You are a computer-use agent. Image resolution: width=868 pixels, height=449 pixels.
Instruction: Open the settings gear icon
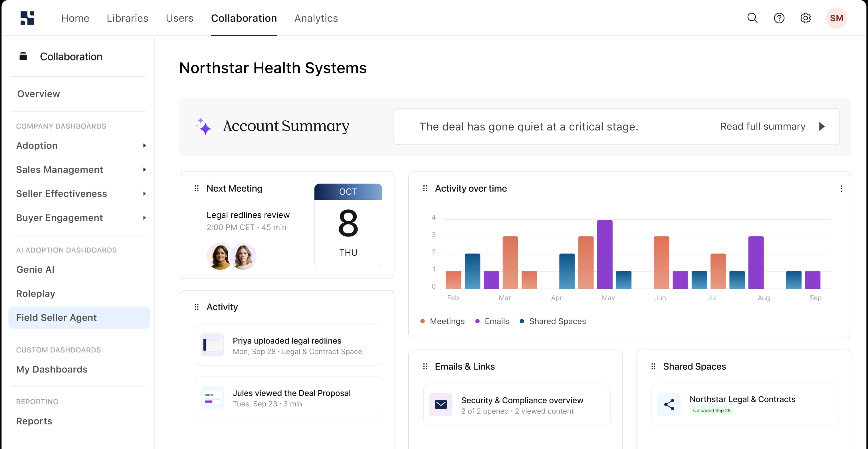pyautogui.click(x=806, y=18)
